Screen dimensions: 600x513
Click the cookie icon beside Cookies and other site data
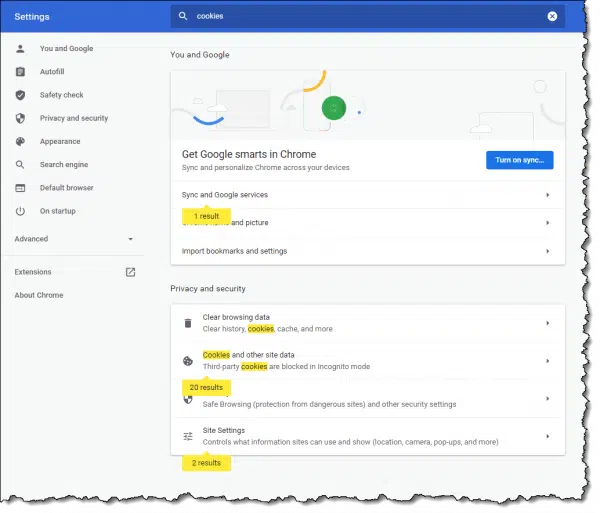click(x=188, y=361)
